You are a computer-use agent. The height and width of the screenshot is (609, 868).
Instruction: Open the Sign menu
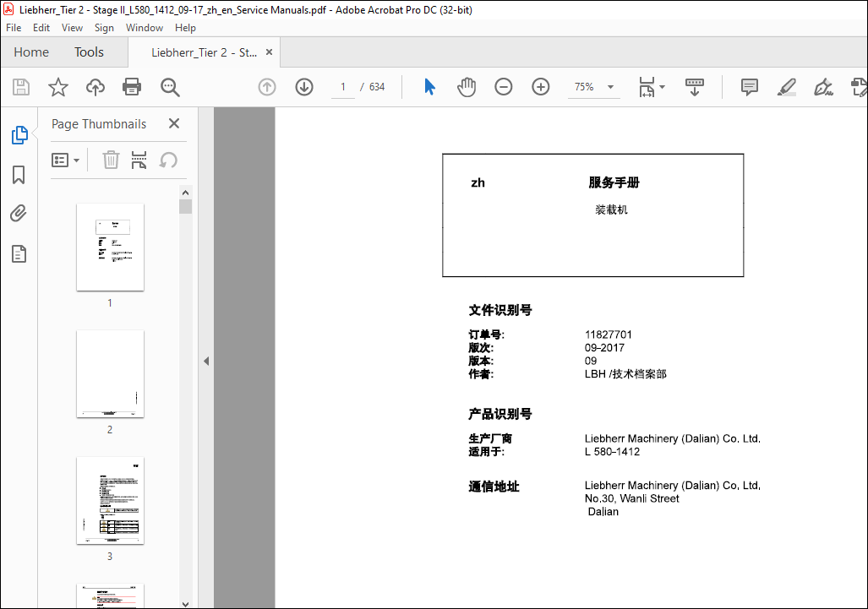tap(104, 28)
